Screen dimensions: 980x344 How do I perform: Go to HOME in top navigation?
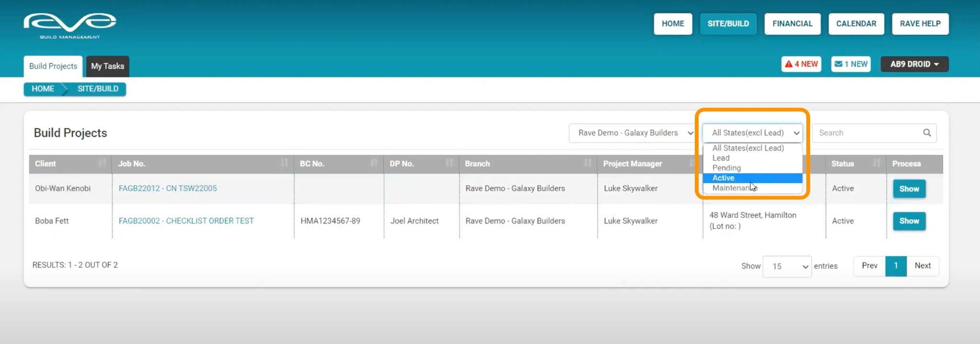(x=673, y=24)
